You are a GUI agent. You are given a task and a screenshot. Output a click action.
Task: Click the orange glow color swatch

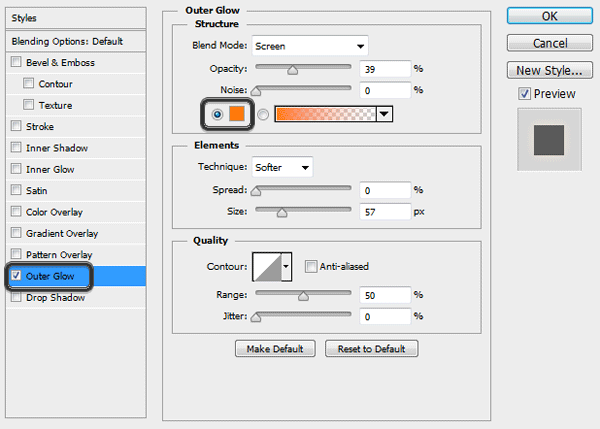[x=236, y=114]
